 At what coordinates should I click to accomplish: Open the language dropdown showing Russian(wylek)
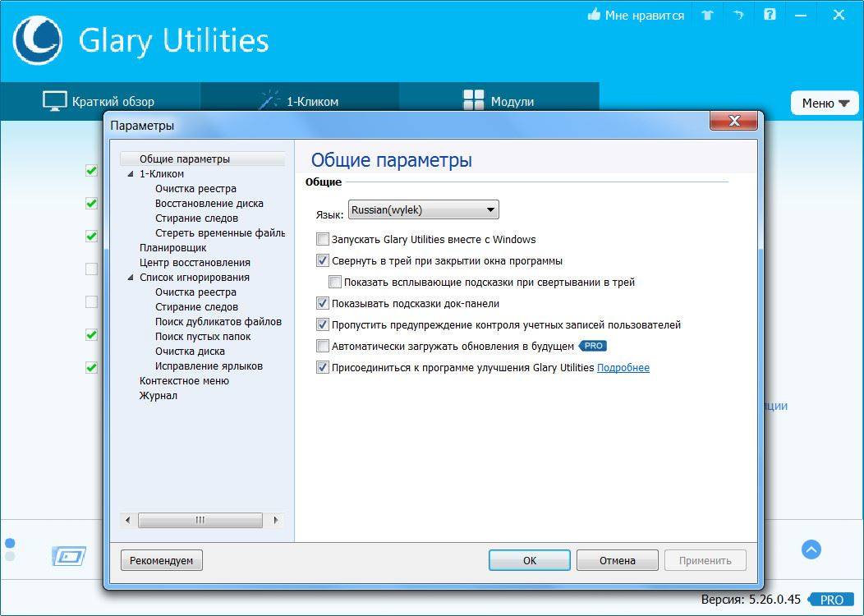(x=424, y=210)
